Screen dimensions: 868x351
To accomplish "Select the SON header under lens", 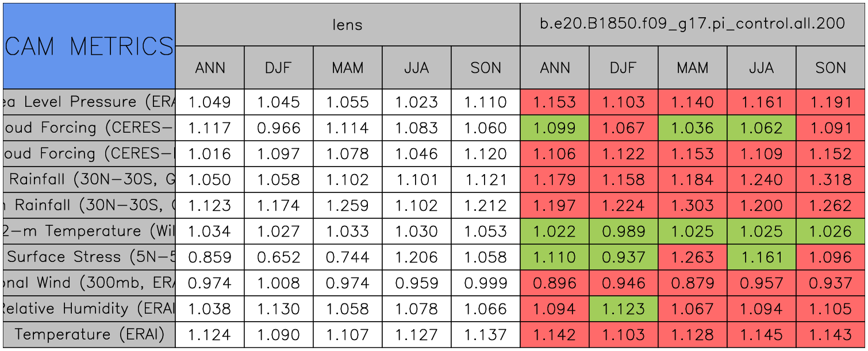I will tap(486, 68).
